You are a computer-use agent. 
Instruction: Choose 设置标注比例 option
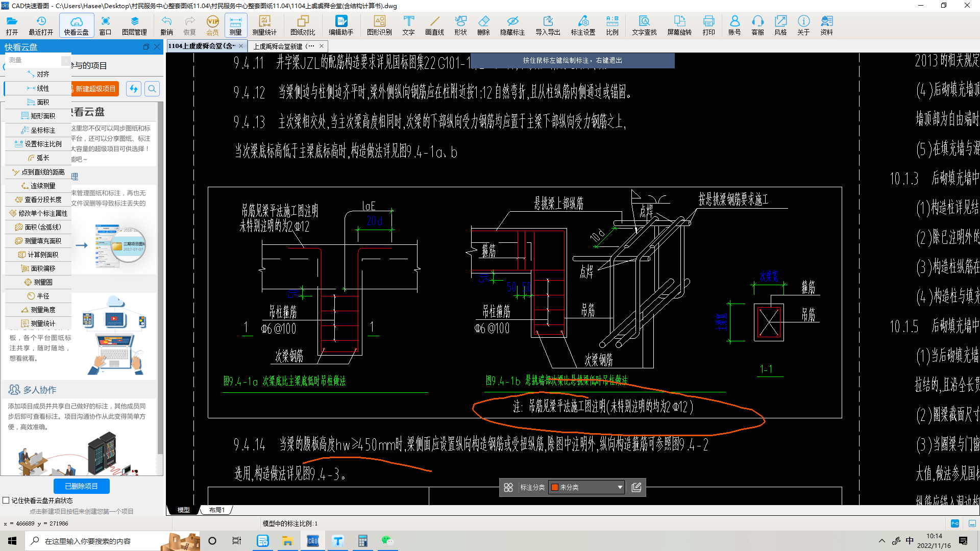38,144
